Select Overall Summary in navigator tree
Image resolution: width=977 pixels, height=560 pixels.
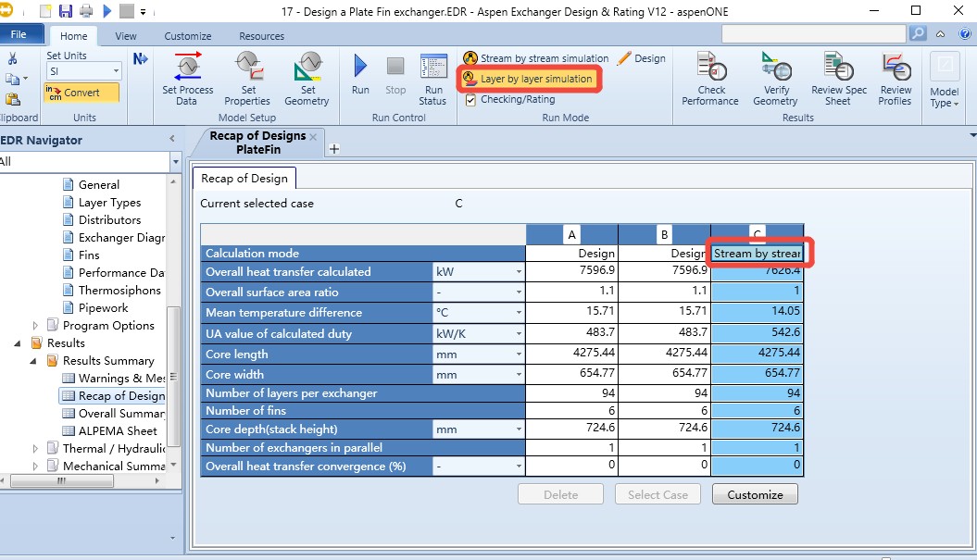(x=121, y=414)
